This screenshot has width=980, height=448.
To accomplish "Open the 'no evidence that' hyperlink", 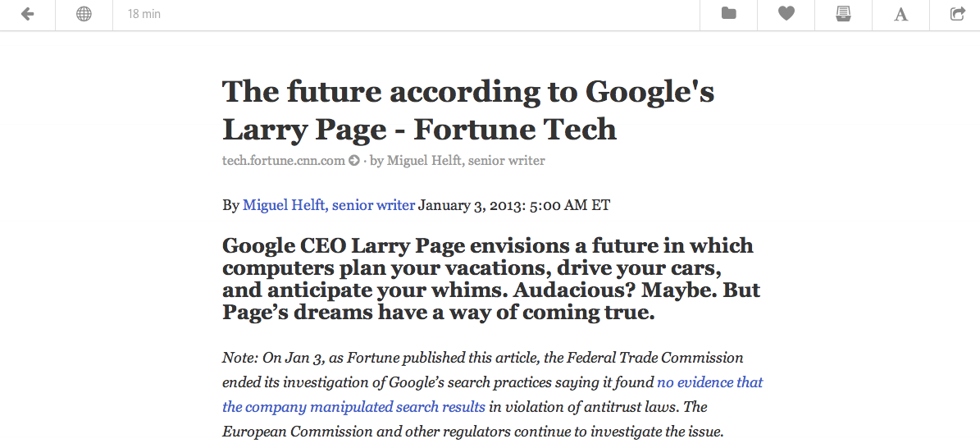I will tap(710, 382).
